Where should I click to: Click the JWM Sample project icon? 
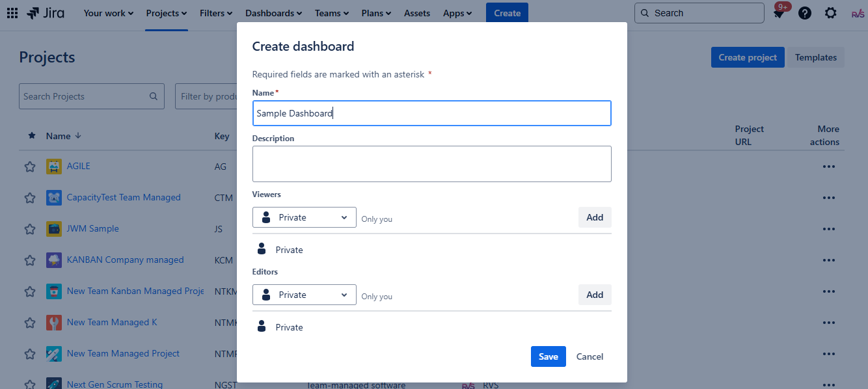coord(54,229)
